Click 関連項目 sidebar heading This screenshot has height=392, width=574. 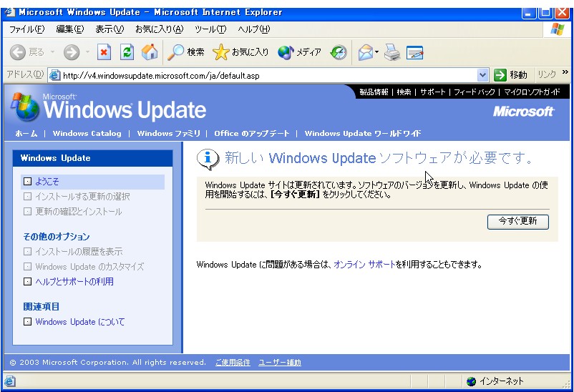coord(42,307)
